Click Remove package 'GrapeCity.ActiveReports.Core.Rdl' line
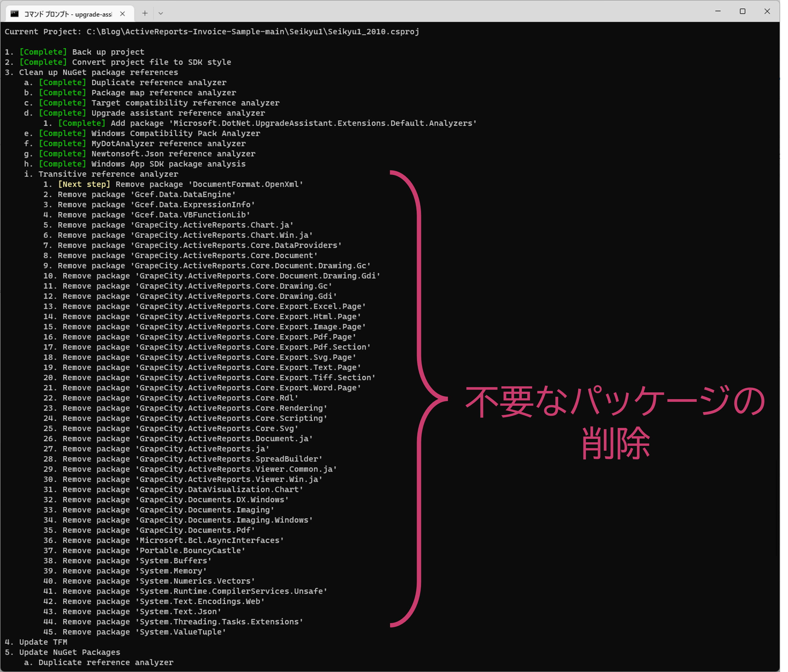The height and width of the screenshot is (672, 788). [x=171, y=398]
